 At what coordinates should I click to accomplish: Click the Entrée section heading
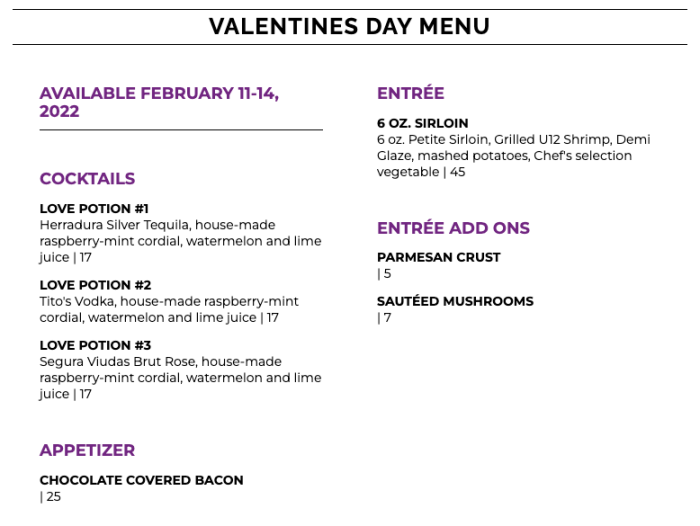410,93
